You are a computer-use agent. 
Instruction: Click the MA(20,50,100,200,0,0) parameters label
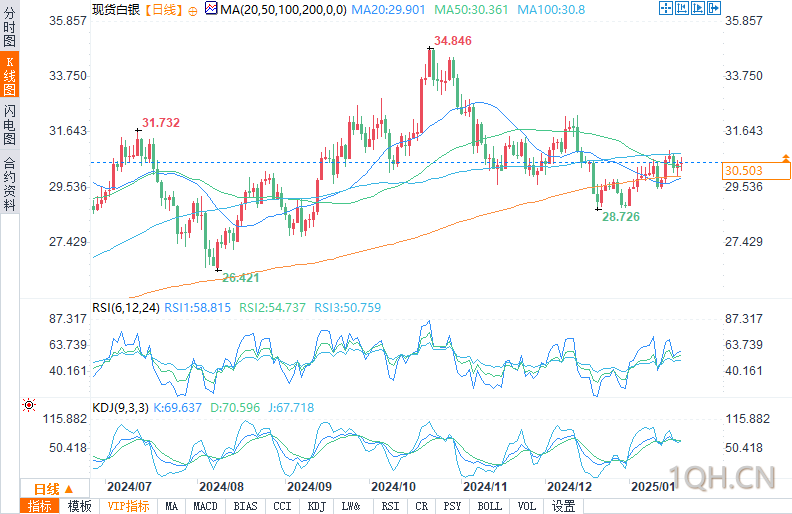(x=283, y=9)
